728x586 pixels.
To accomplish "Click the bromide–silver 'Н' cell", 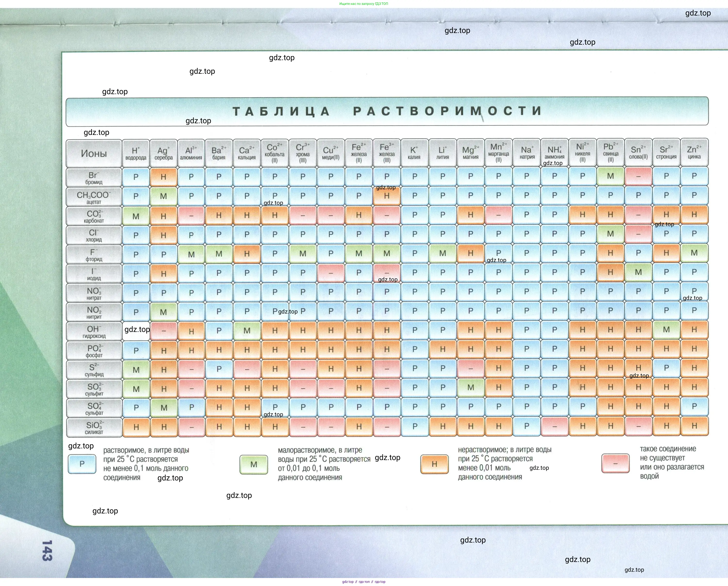I will pos(164,177).
